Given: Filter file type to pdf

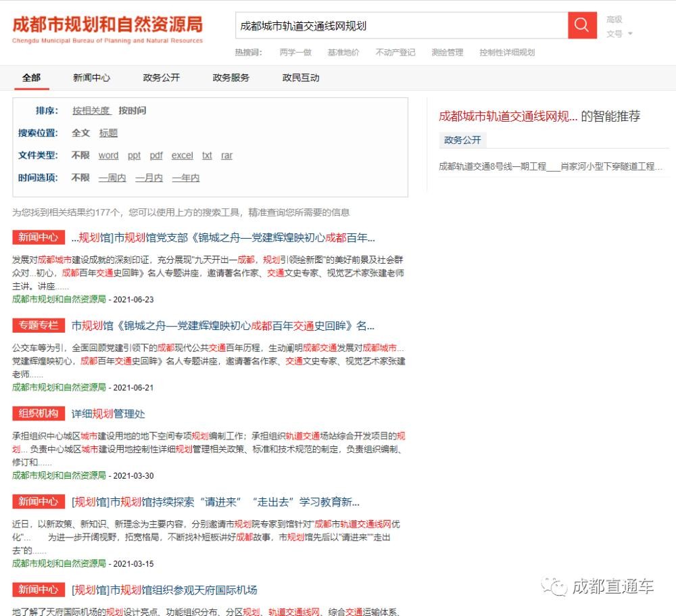Looking at the screenshot, I should click(x=156, y=156).
